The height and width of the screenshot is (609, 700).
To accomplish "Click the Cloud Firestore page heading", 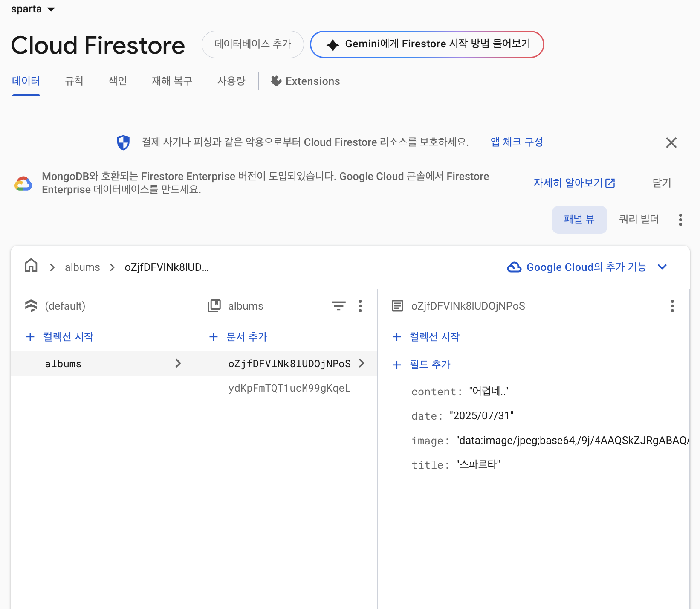I will click(x=98, y=45).
